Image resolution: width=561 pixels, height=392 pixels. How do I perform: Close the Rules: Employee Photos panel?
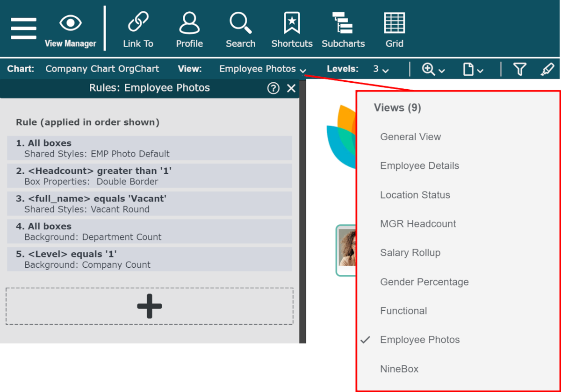pyautogui.click(x=291, y=88)
